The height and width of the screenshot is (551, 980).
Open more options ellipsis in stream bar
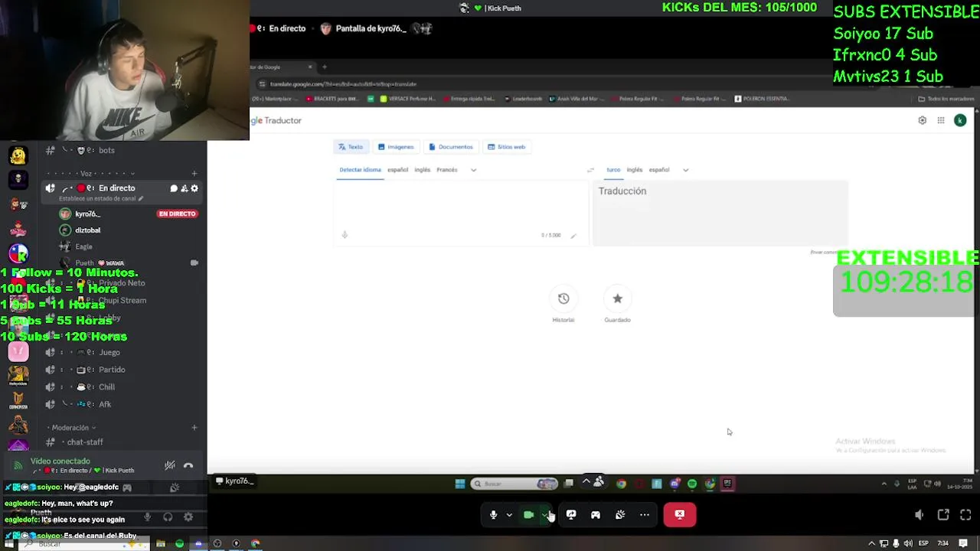point(645,515)
